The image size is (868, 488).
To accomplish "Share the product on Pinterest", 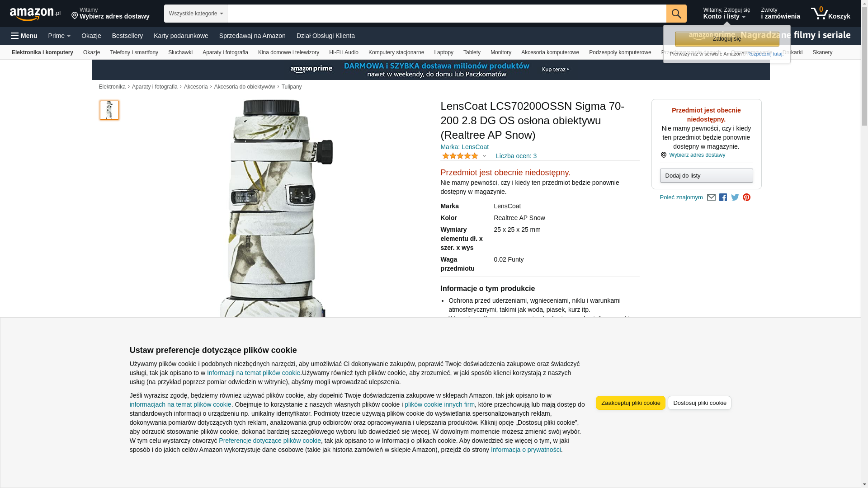I will [747, 197].
